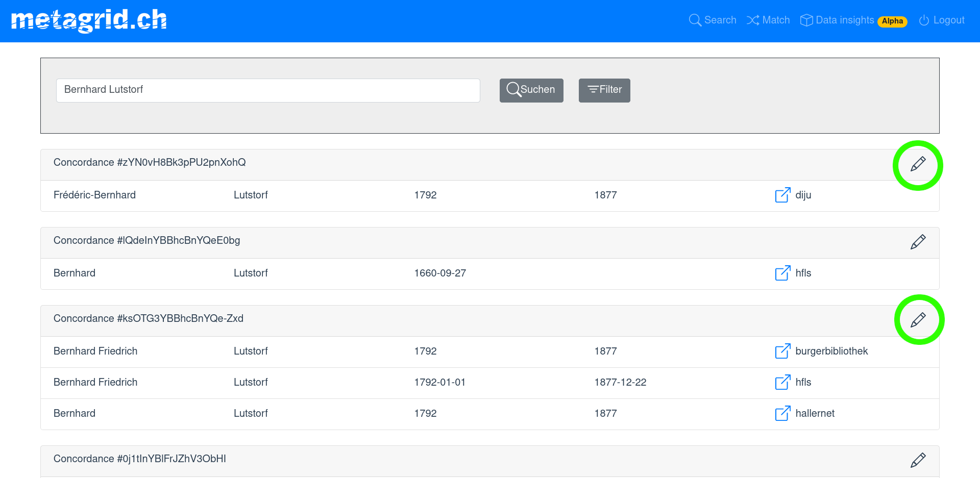
Task: Click the hallernet provider link
Action: click(x=815, y=413)
